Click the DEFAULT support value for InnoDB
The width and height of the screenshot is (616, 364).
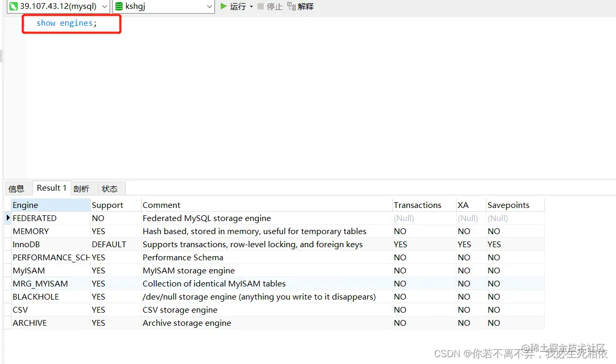[115, 244]
